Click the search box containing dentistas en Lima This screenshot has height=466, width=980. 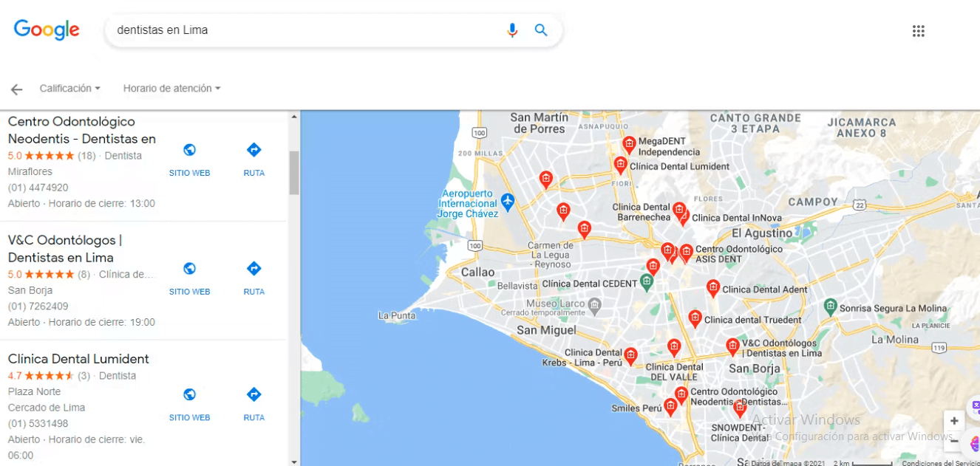(x=296, y=30)
